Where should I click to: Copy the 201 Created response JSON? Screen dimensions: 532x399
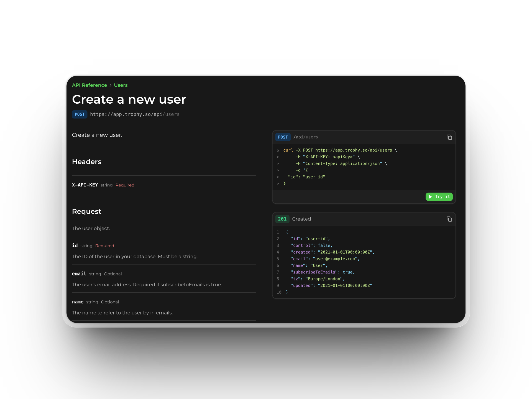coord(449,219)
